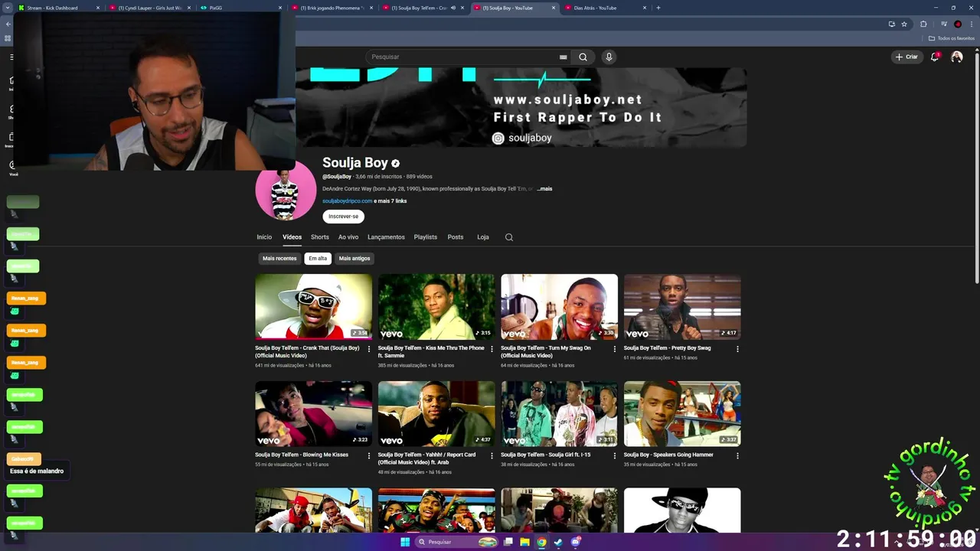Start voice search with the microphone icon
The height and width of the screenshot is (551, 980).
tap(609, 57)
